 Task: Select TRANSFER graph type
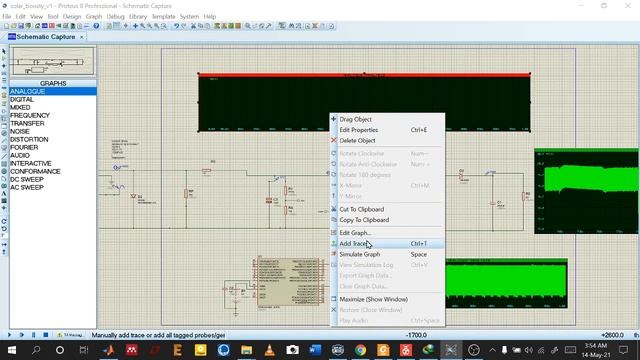tap(53, 123)
